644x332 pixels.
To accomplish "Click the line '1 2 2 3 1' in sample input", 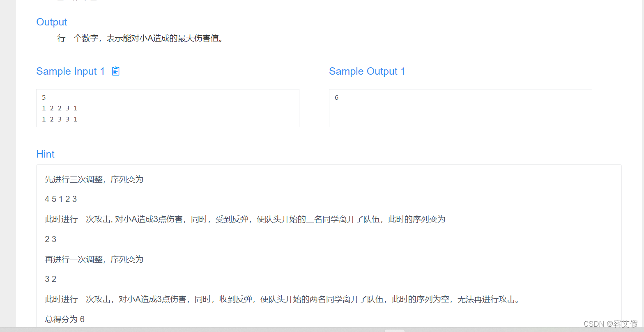I will 60,108.
